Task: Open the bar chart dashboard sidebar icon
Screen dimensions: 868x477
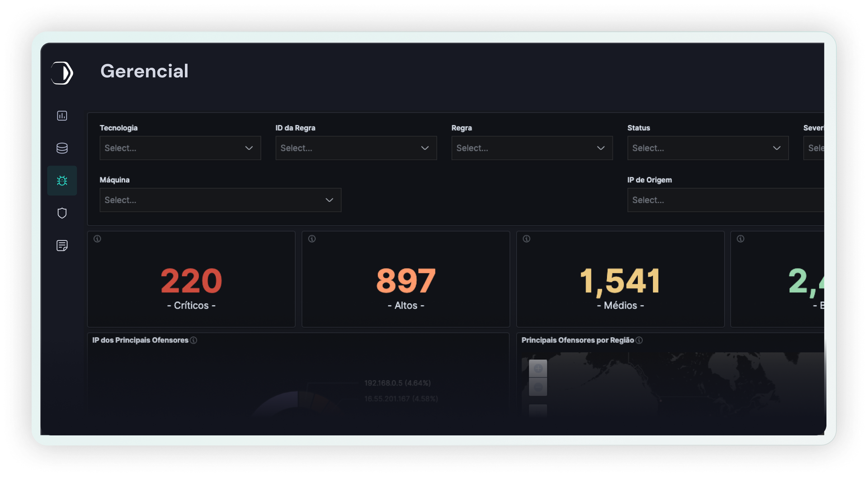Action: tap(62, 116)
